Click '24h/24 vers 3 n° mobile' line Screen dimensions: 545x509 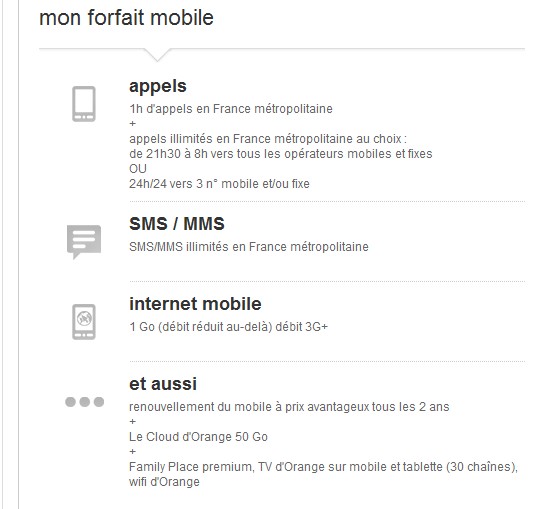tap(219, 184)
